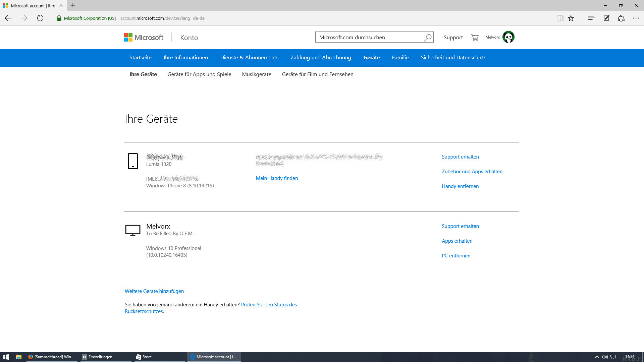The height and width of the screenshot is (362, 644).
Task: Click Support erhalten for the Lumia 1320
Action: (x=460, y=157)
